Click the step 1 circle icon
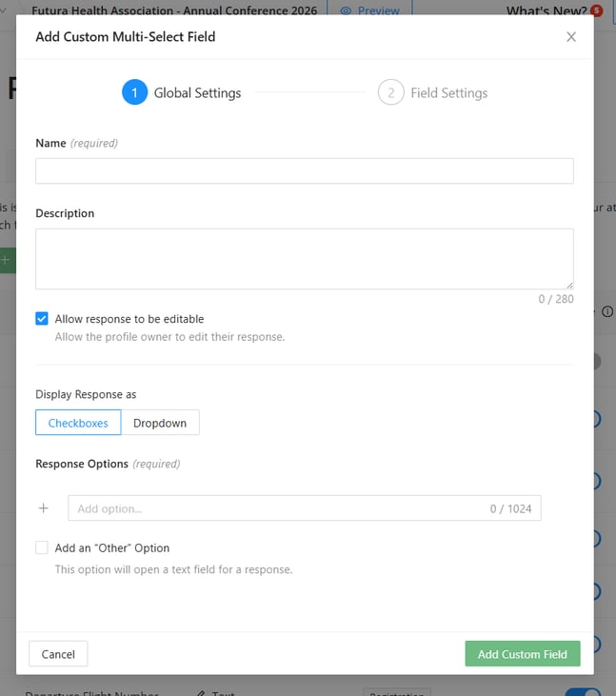The image size is (616, 696). [x=134, y=92]
